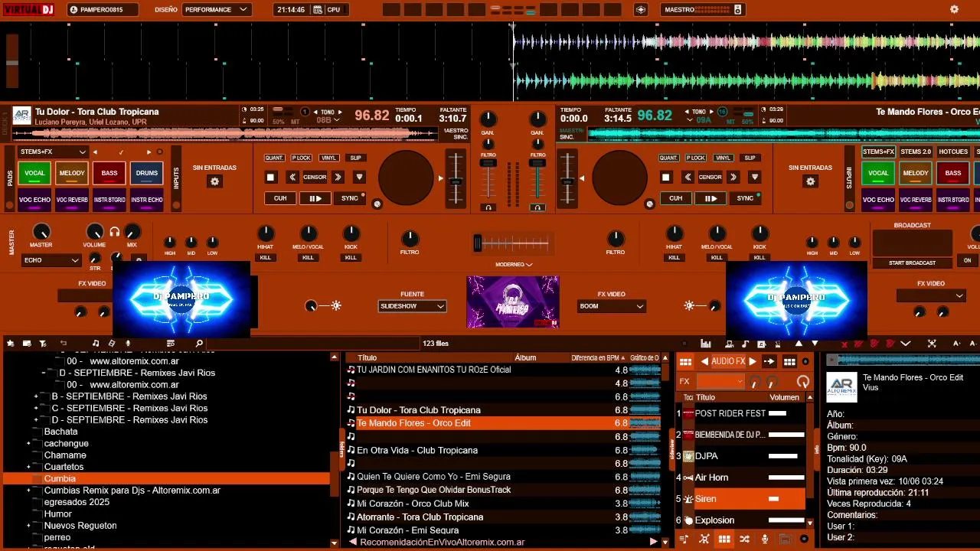The image size is (980, 551).
Task: Click left deck SYNC button
Action: (x=350, y=198)
